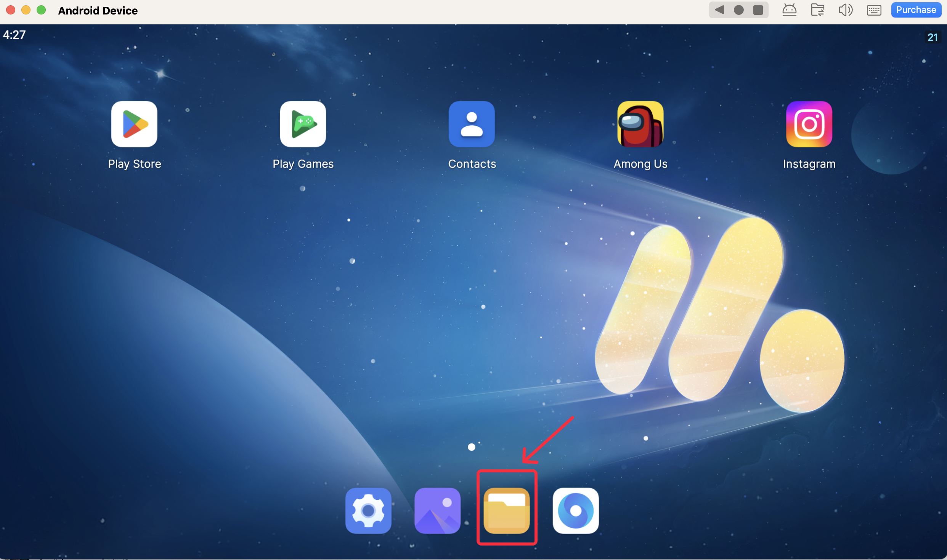Click the Contacts label text
Viewport: 947px width, 560px height.
point(472,164)
